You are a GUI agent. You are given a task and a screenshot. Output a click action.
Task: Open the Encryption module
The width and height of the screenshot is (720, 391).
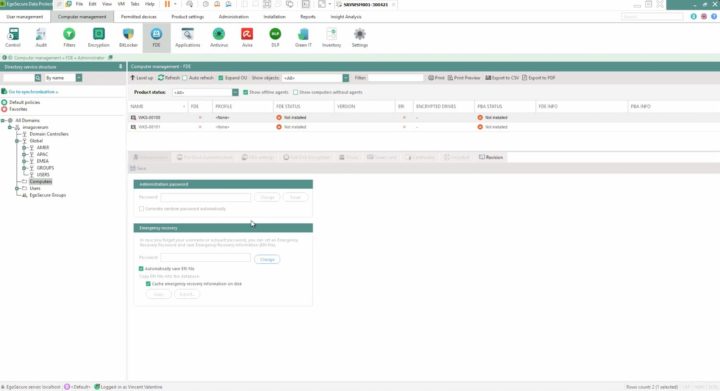99,38
